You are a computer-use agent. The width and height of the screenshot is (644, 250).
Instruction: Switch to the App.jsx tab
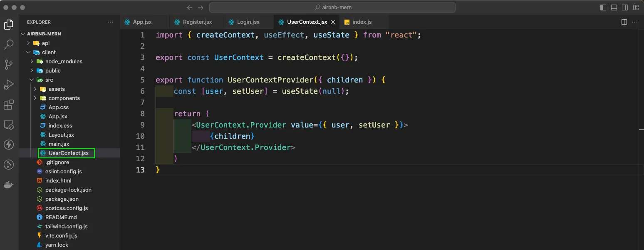(x=144, y=22)
